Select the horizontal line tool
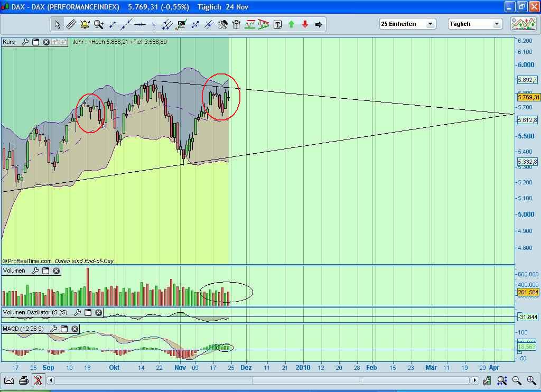Screen dimensions: 541x392 (x=139, y=24)
